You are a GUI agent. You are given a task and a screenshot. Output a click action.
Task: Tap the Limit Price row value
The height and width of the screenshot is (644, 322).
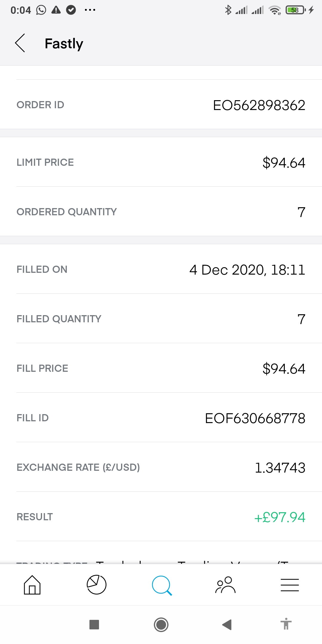coord(284,163)
